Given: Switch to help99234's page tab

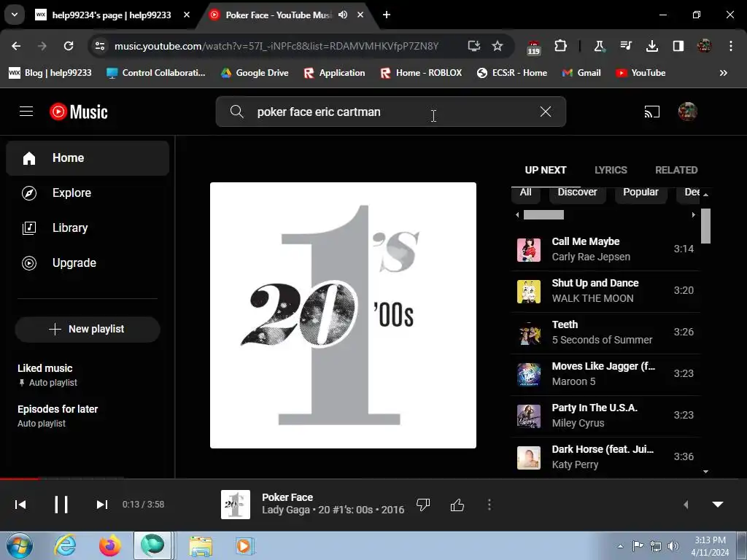Looking at the screenshot, I should 112,15.
